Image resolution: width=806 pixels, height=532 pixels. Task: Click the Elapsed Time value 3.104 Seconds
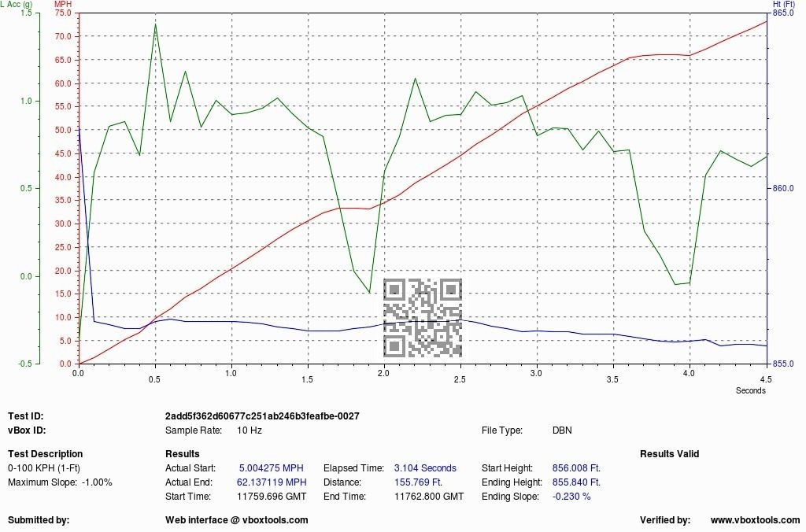(425, 468)
